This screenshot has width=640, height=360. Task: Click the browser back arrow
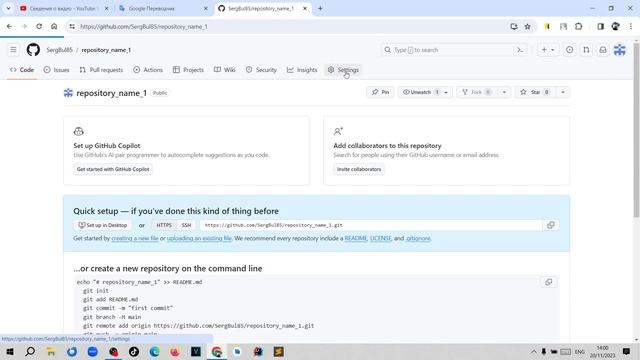coord(9,27)
